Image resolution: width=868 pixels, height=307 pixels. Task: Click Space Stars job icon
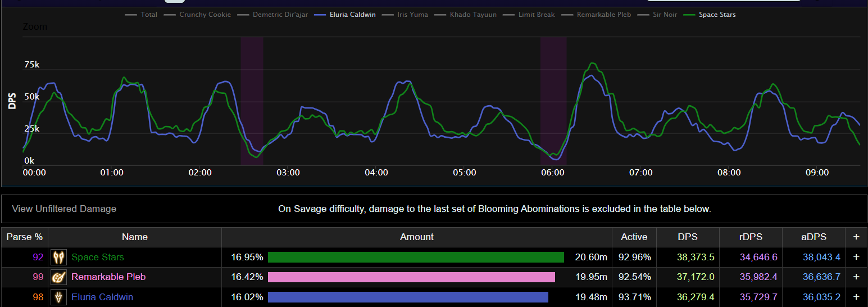[x=58, y=257]
